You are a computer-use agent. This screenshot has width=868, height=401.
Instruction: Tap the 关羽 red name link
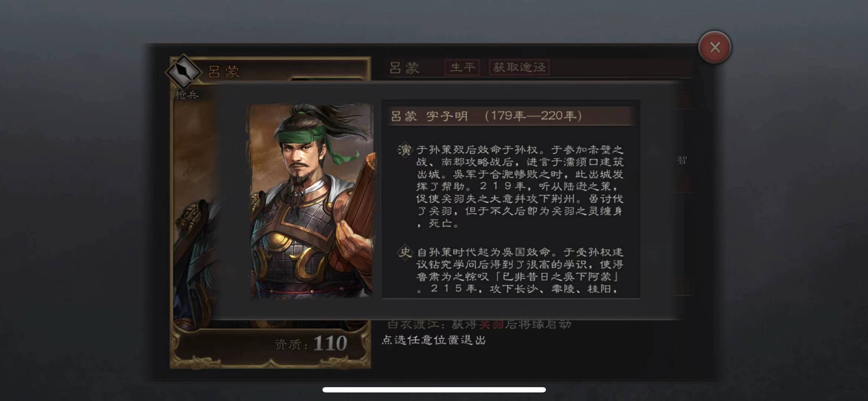point(492,325)
